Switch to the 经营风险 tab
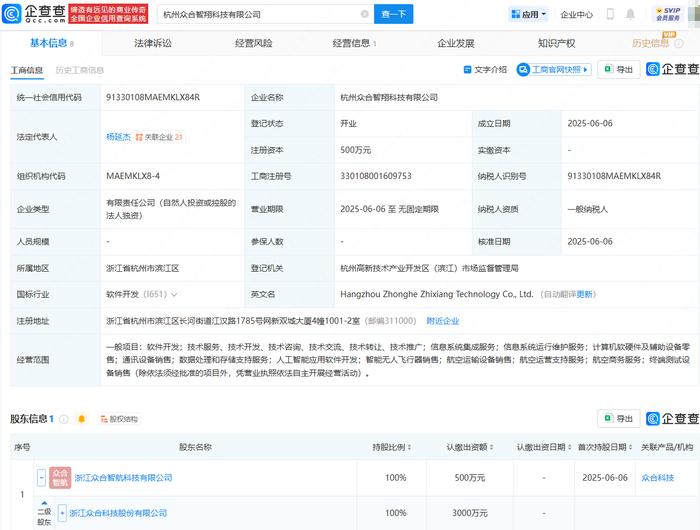The height and width of the screenshot is (530, 700). click(x=254, y=43)
